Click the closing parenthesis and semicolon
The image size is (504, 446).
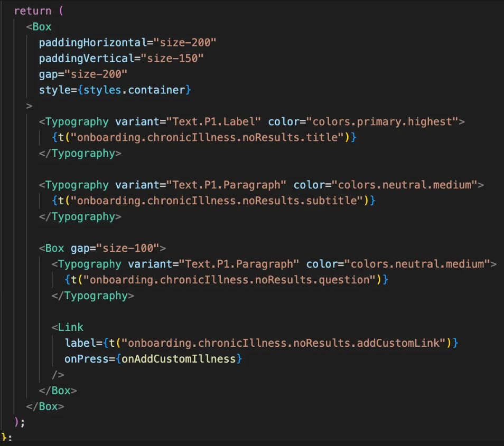20,422
